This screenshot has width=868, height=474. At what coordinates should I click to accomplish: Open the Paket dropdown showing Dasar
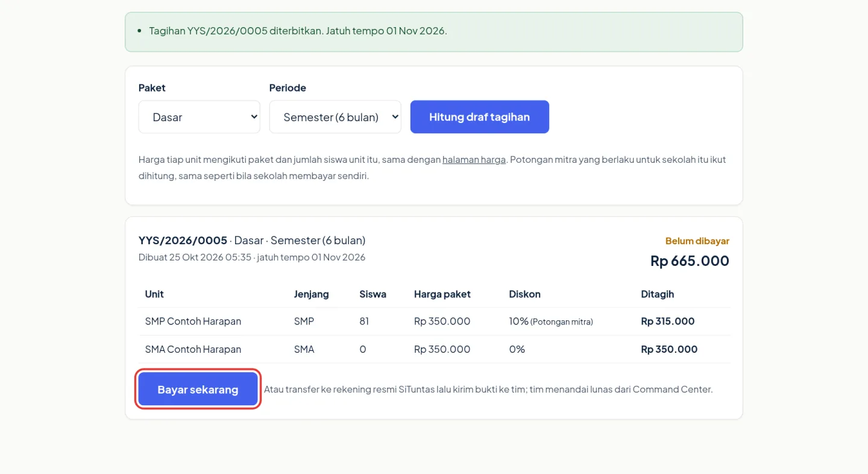point(199,117)
